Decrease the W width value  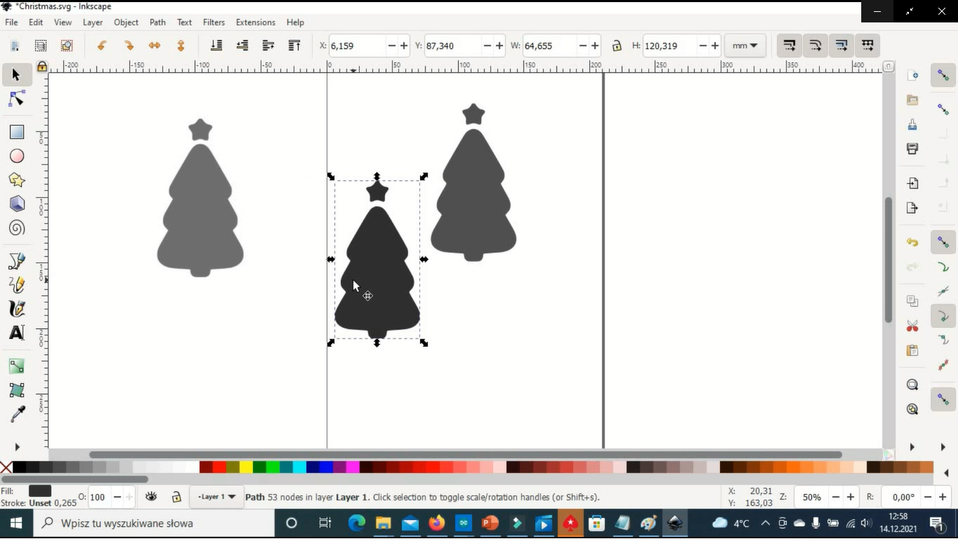coord(582,46)
